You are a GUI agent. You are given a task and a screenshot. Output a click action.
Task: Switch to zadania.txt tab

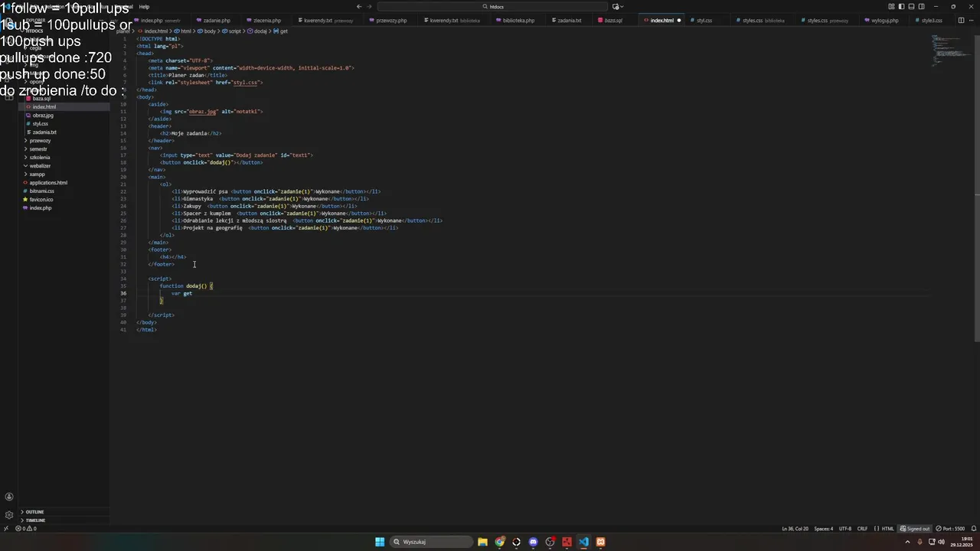click(569, 21)
